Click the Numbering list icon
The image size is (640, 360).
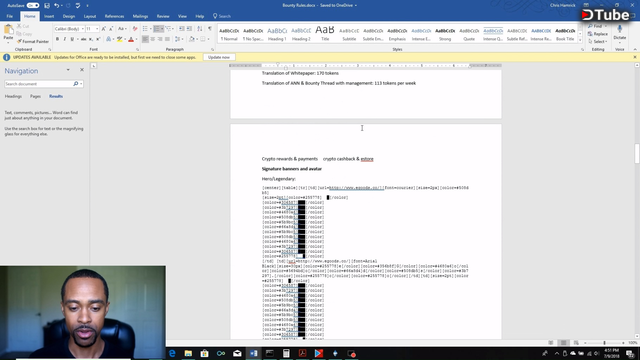pyautogui.click(x=158, y=29)
